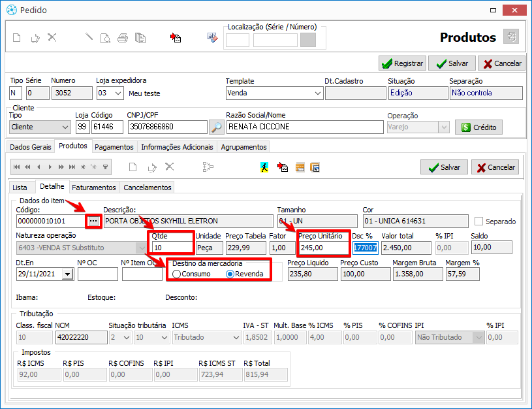Image resolution: width=532 pixels, height=409 pixels.
Task: Click the copy documents icon in top toolbar
Action: coord(140,38)
